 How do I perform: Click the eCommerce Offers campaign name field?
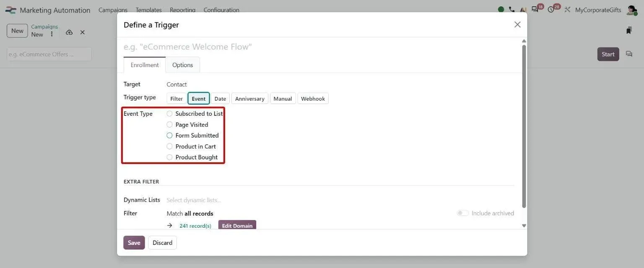49,54
